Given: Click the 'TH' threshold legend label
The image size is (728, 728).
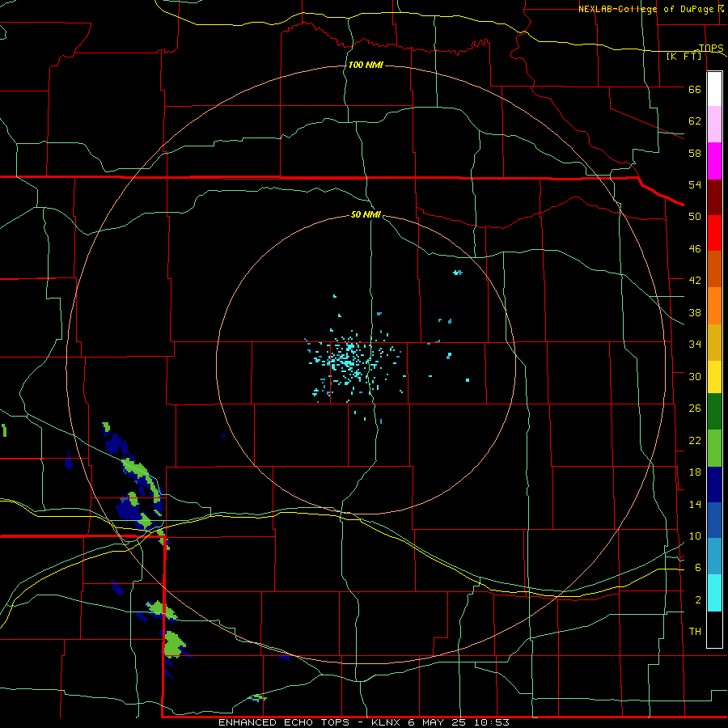Looking at the screenshot, I should coord(695,631).
